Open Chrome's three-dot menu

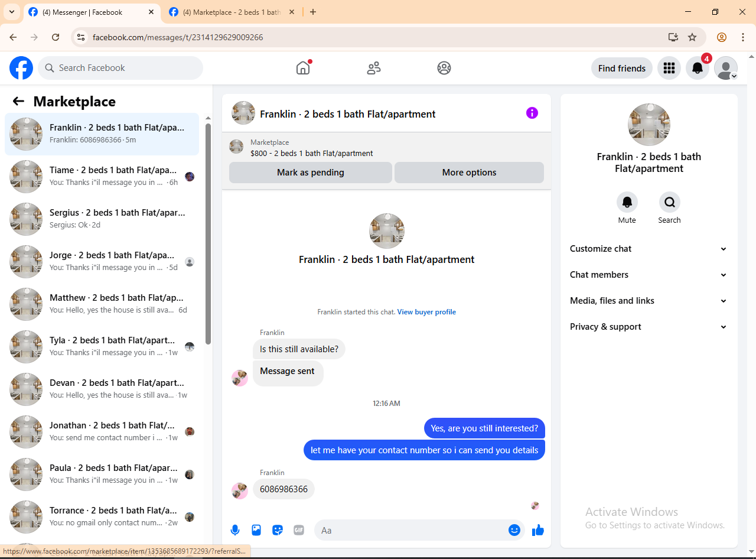pyautogui.click(x=743, y=37)
